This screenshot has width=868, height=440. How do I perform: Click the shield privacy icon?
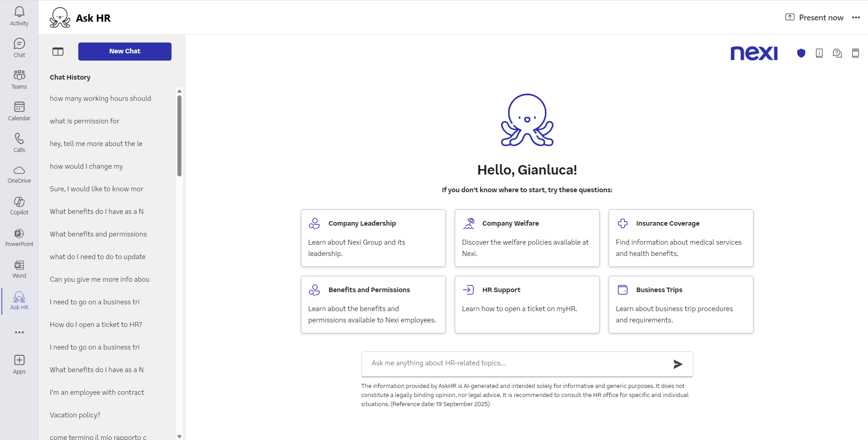801,53
